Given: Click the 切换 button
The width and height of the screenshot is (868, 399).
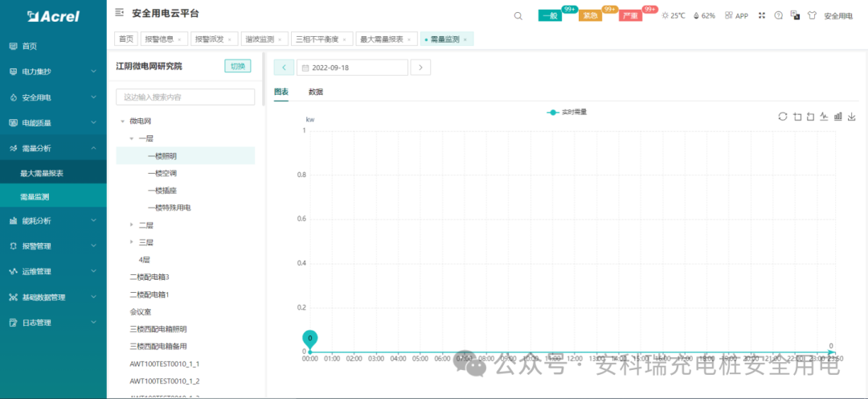Looking at the screenshot, I should pyautogui.click(x=237, y=66).
